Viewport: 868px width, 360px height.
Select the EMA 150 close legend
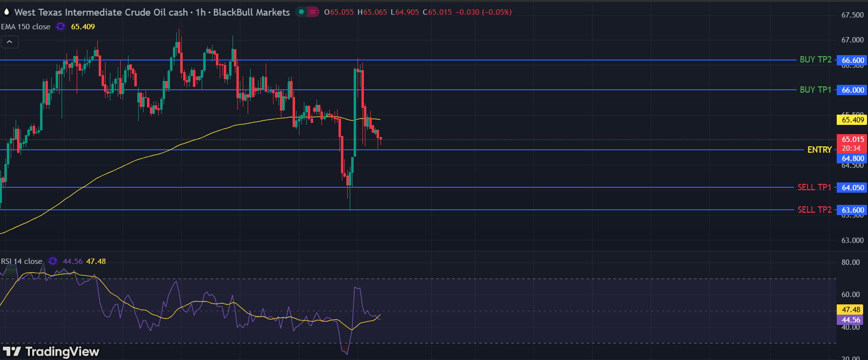click(x=25, y=27)
